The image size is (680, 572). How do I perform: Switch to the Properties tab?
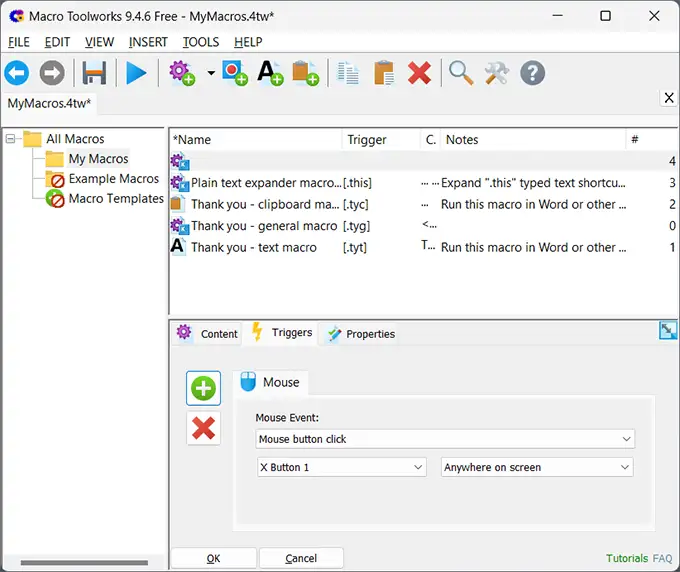tap(361, 334)
